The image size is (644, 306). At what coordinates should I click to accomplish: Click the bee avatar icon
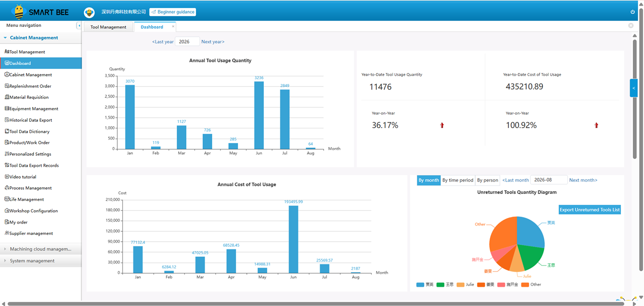(89, 12)
